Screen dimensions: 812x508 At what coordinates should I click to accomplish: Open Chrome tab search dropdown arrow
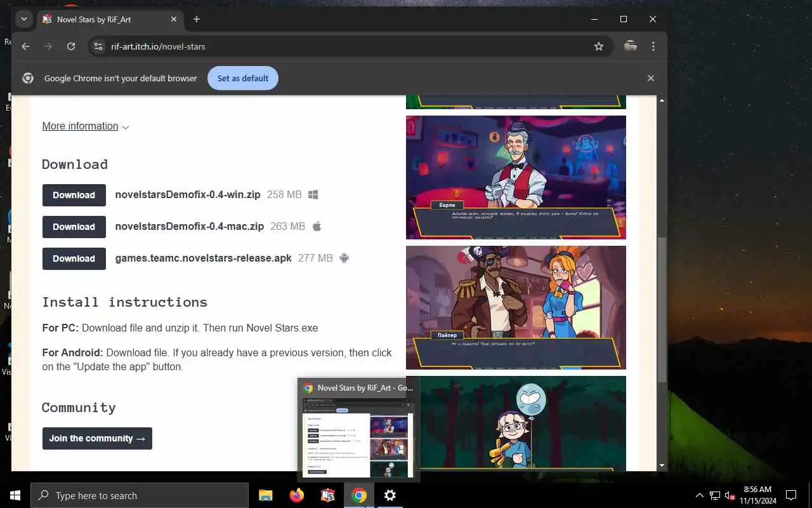pyautogui.click(x=23, y=19)
